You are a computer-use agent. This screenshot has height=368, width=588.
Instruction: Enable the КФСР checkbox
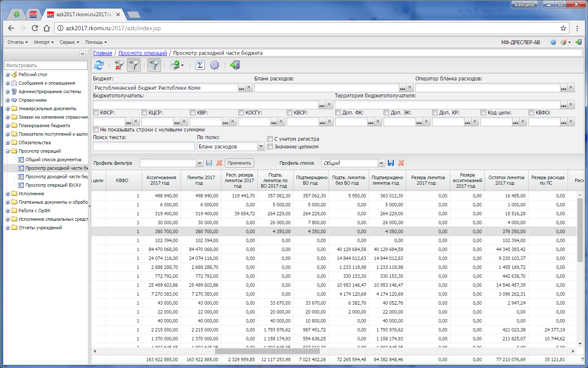tap(96, 113)
